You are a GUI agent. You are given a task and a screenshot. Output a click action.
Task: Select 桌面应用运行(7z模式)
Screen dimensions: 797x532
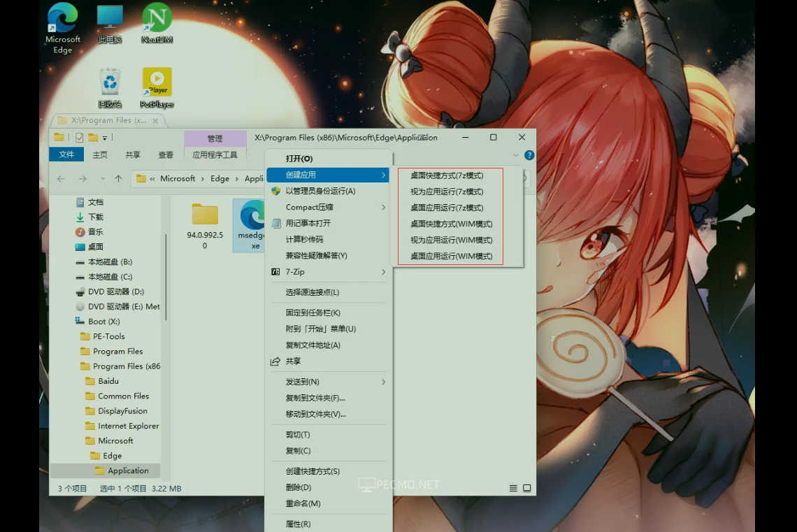click(447, 208)
